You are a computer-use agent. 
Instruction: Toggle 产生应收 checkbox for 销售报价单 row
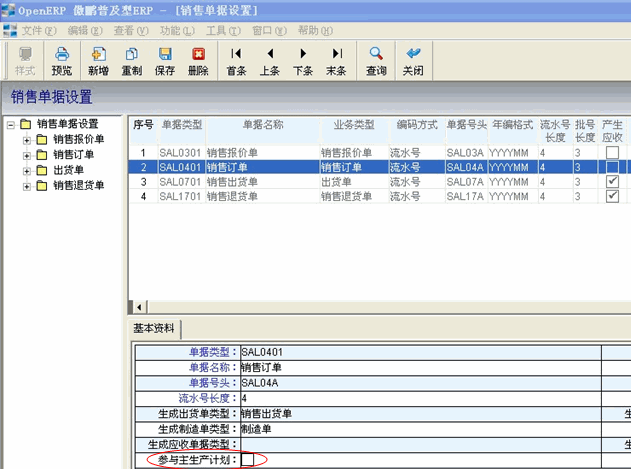pos(612,153)
